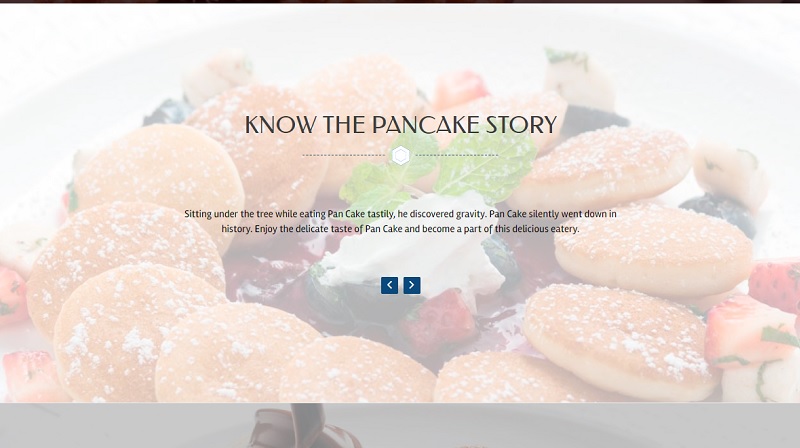Click the 'Sitting under the tree' paragraph line
The width and height of the screenshot is (800, 448).
[x=401, y=214]
